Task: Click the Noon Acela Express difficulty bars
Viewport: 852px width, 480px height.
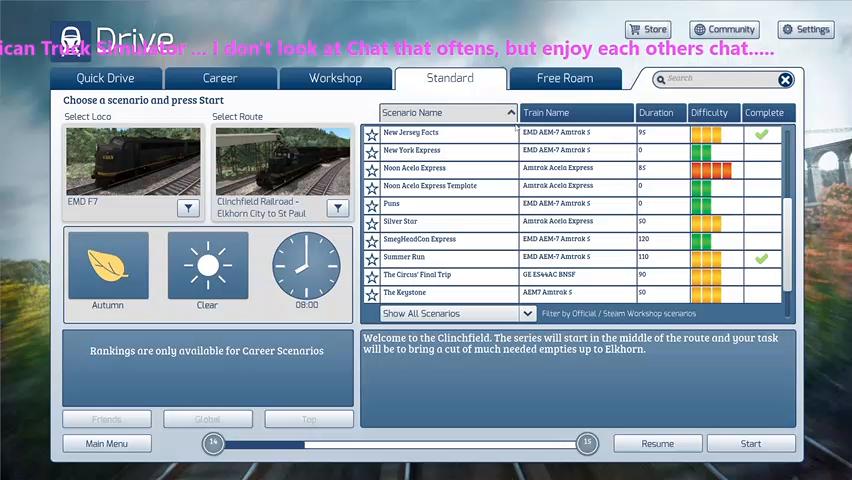Action: click(711, 170)
